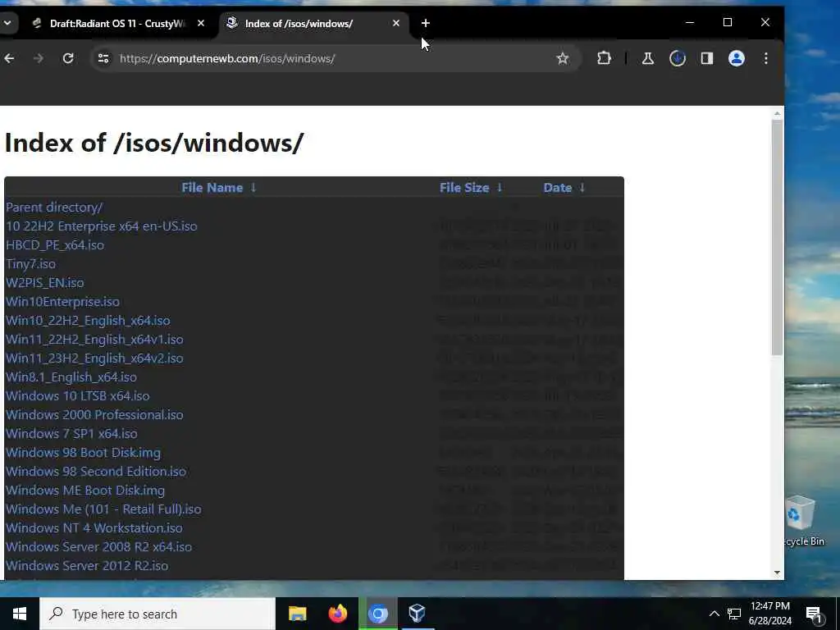
Task: Download Windows 98 Boot Disk.img
Action: [83, 453]
